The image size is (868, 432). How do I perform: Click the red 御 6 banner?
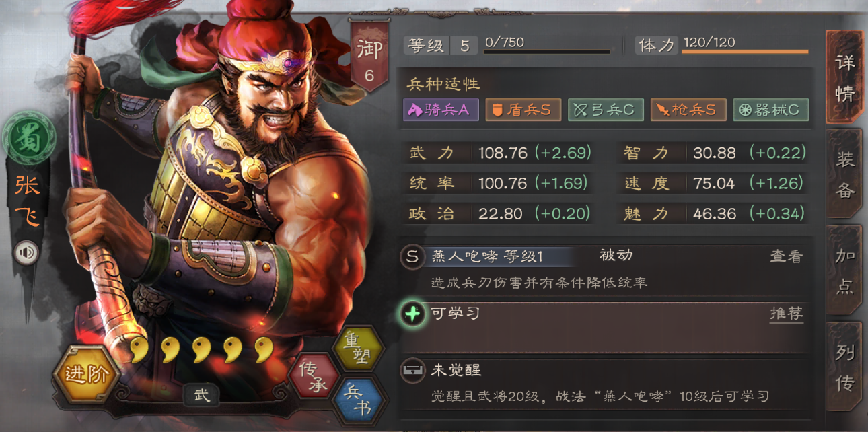click(x=369, y=57)
